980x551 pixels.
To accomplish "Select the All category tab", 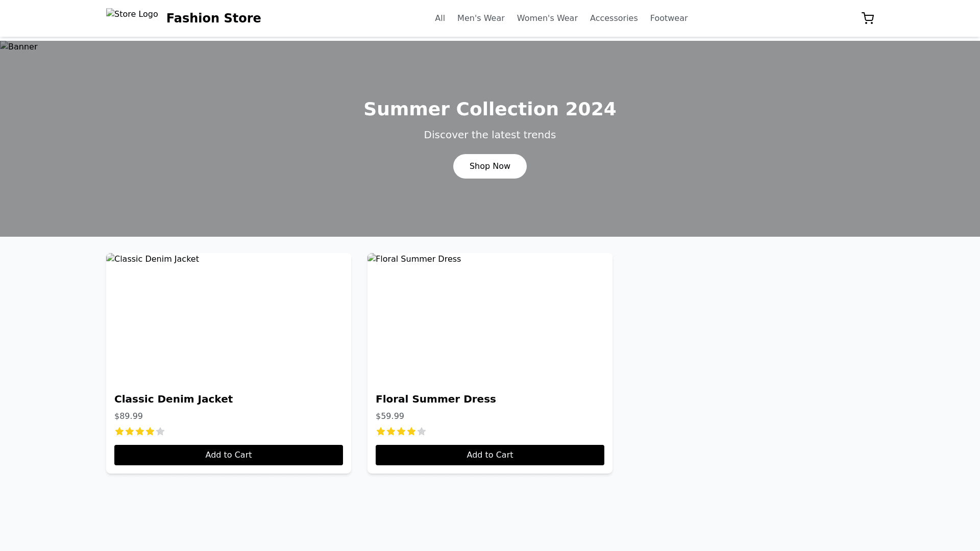I will coord(440,18).
